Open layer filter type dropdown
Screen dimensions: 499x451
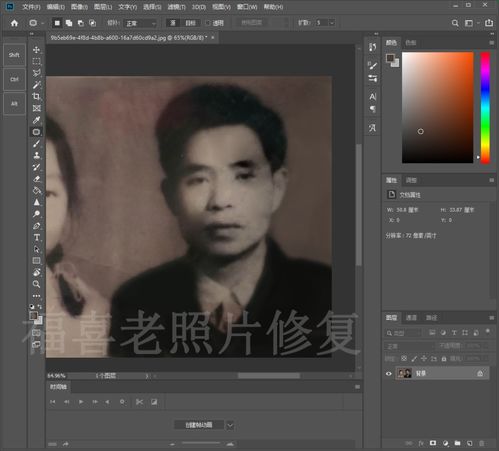(x=404, y=333)
